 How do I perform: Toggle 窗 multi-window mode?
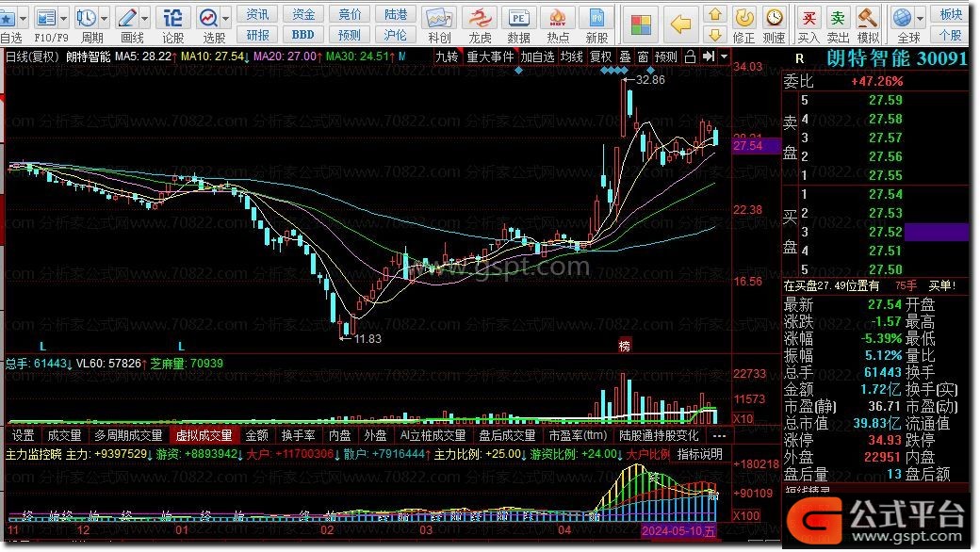pyautogui.click(x=643, y=57)
